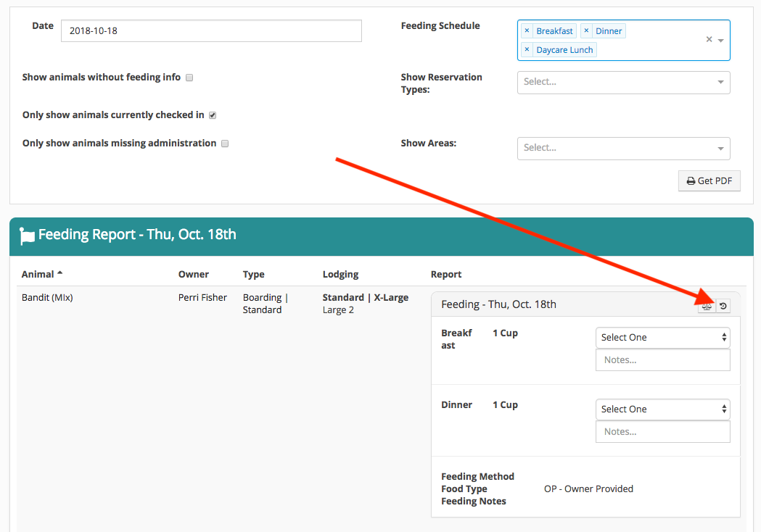
Task: Enable 'Show animals without feeding info'
Action: [189, 78]
